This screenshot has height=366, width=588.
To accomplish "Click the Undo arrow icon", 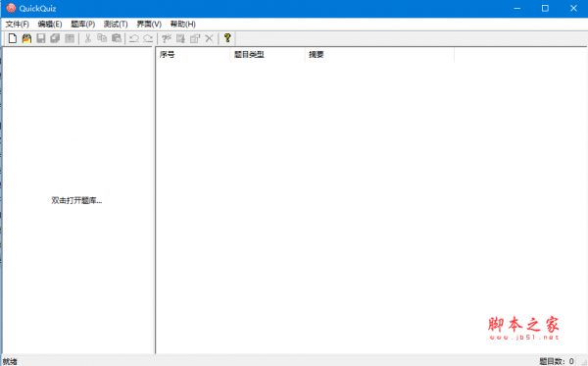I will pos(134,38).
